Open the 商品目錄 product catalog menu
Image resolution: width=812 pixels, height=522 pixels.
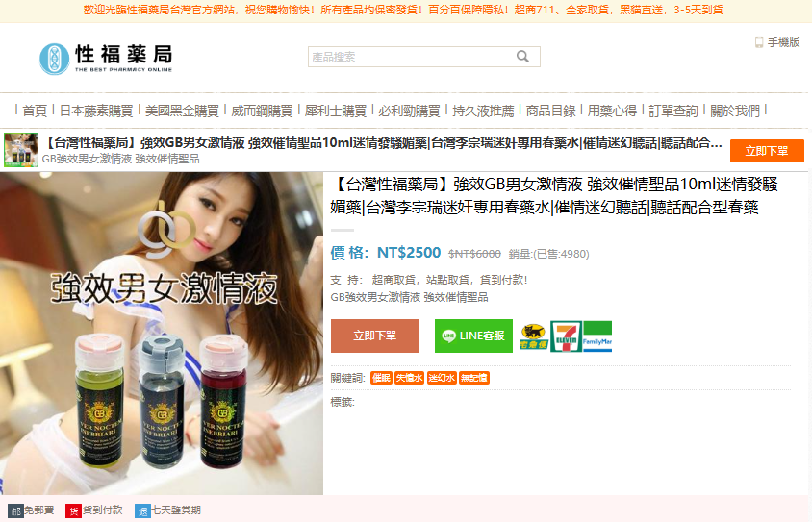(x=551, y=111)
